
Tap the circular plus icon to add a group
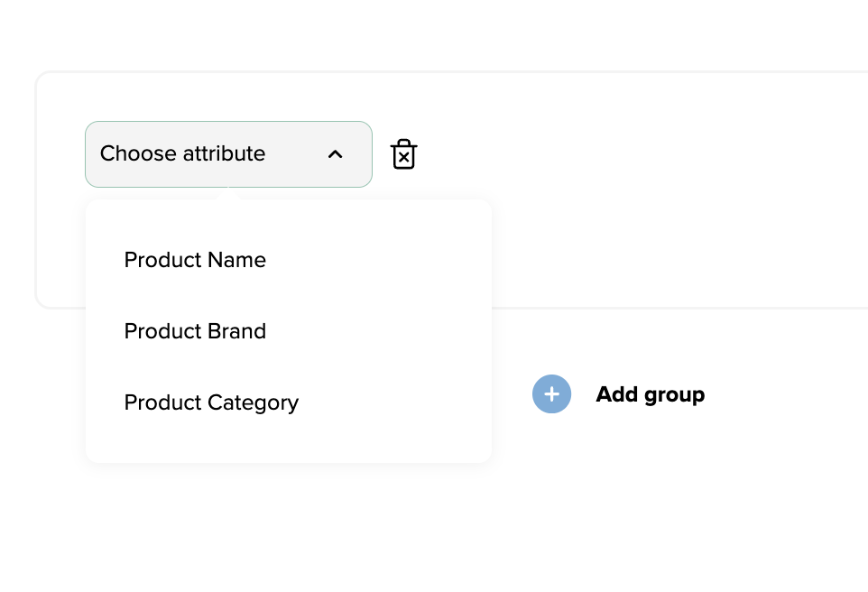[x=551, y=394]
